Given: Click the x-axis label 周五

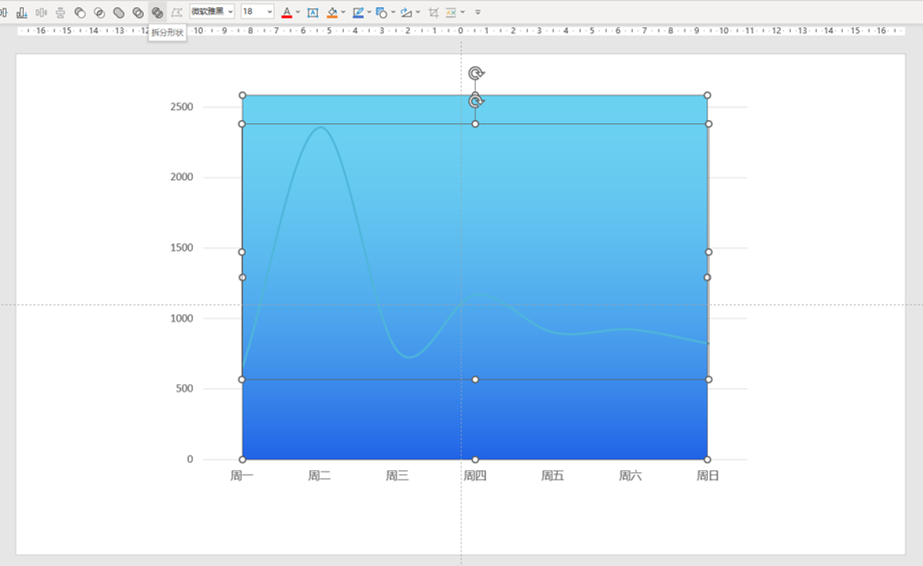Looking at the screenshot, I should pos(552,475).
